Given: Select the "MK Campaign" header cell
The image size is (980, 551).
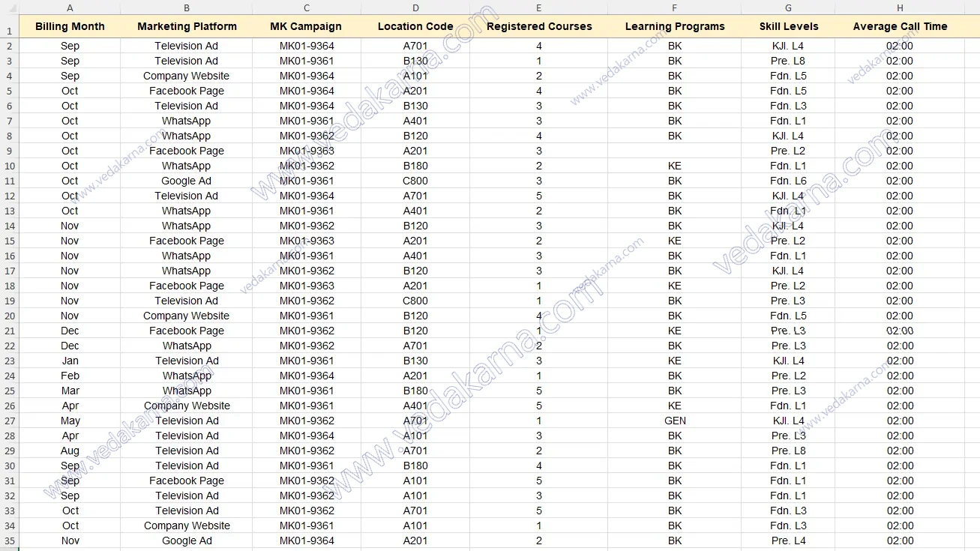Looking at the screenshot, I should (307, 26).
